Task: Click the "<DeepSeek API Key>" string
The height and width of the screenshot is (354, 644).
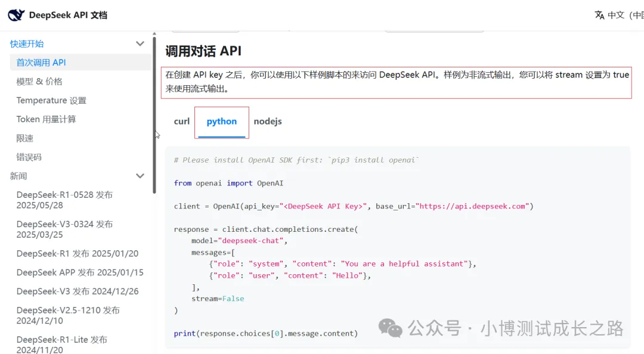Action: [323, 206]
